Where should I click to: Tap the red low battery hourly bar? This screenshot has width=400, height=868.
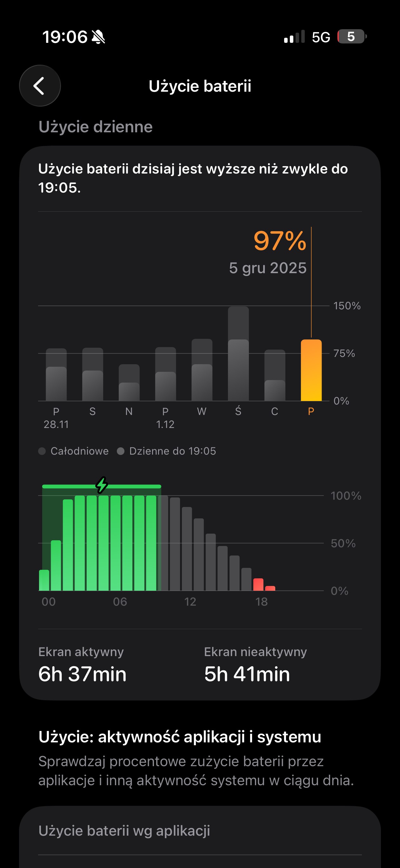tap(258, 584)
